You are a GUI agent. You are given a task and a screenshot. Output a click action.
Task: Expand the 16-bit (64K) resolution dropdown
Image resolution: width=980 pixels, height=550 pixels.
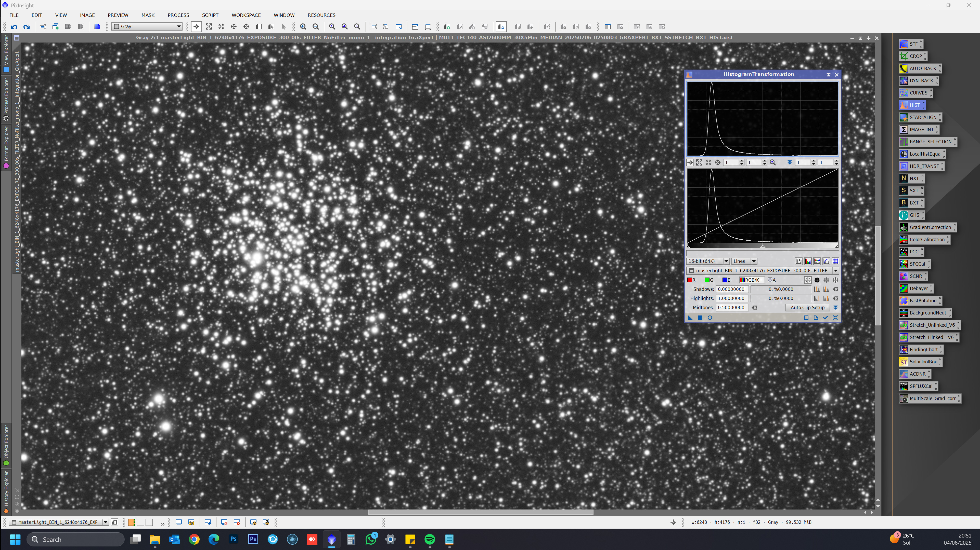(726, 261)
